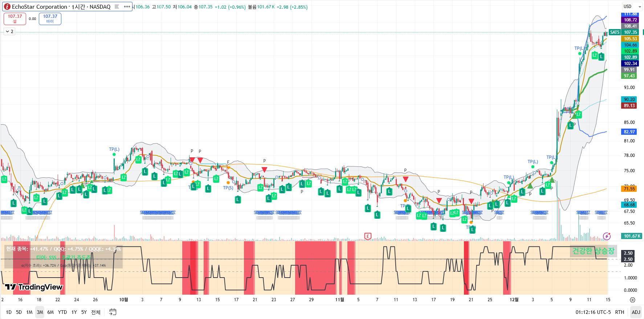Click NASDAQ exchange name in the legend
Image resolution: width=644 pixels, height=319 pixels.
coord(100,7)
